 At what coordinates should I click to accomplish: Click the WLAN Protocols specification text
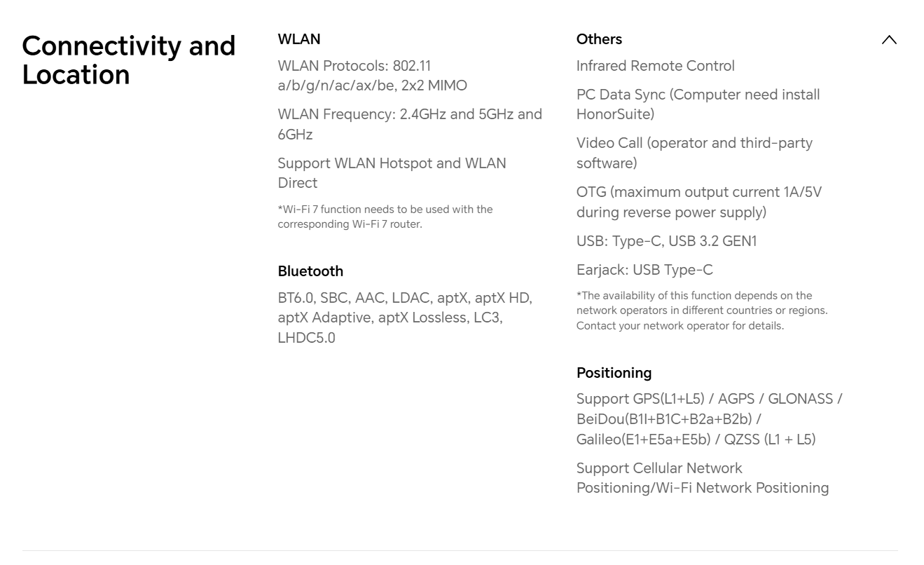tap(372, 76)
